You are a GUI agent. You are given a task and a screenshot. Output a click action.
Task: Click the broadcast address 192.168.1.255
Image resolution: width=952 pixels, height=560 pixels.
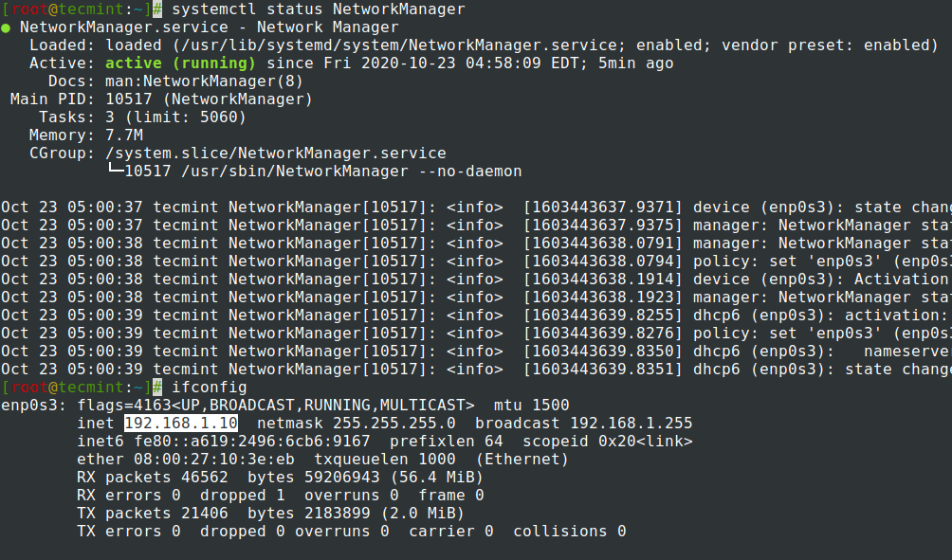627,424
